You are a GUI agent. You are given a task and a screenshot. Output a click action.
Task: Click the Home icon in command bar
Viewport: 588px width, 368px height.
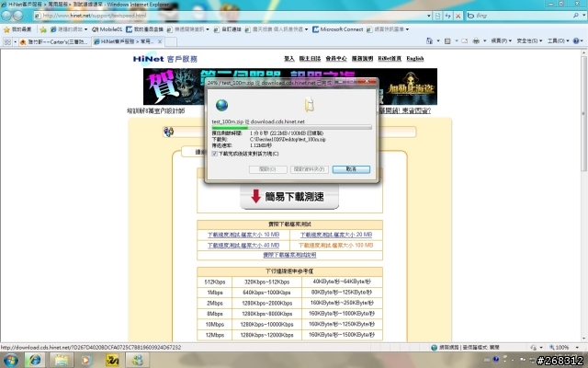pyautogui.click(x=429, y=40)
